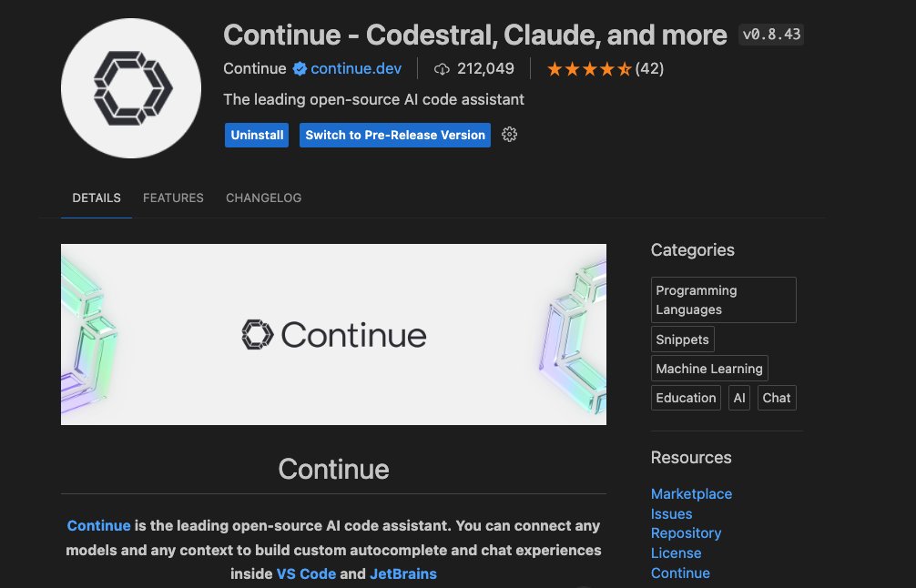Open the Continue link under Resources

pos(680,573)
